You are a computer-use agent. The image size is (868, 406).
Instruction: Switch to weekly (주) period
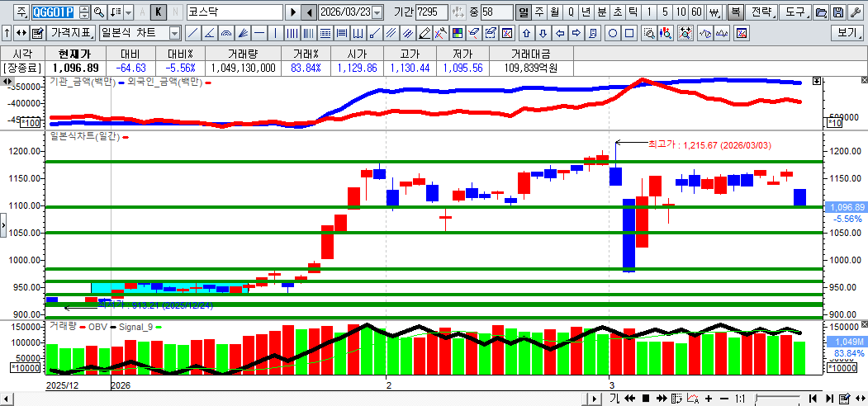point(538,12)
